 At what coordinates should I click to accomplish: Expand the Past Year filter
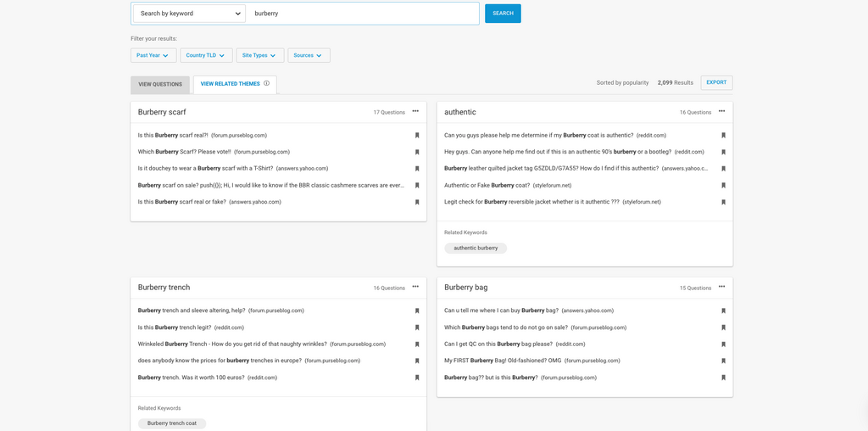coord(153,55)
